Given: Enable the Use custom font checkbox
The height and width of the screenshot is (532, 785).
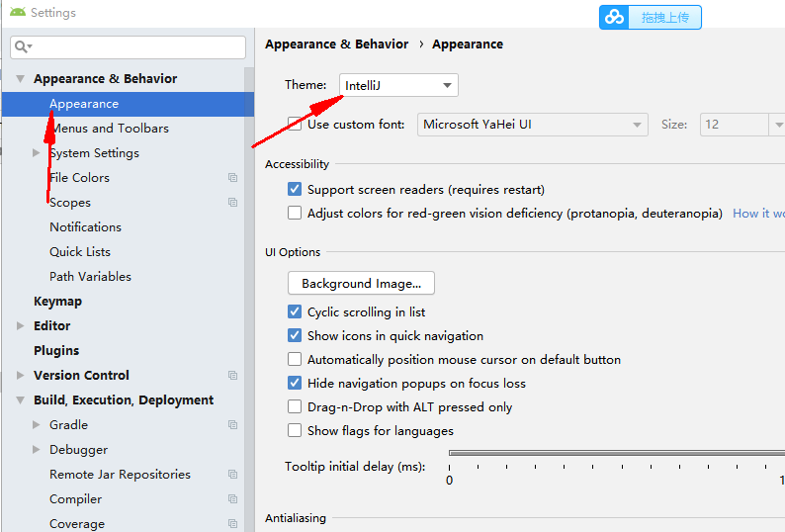Looking at the screenshot, I should click(295, 124).
